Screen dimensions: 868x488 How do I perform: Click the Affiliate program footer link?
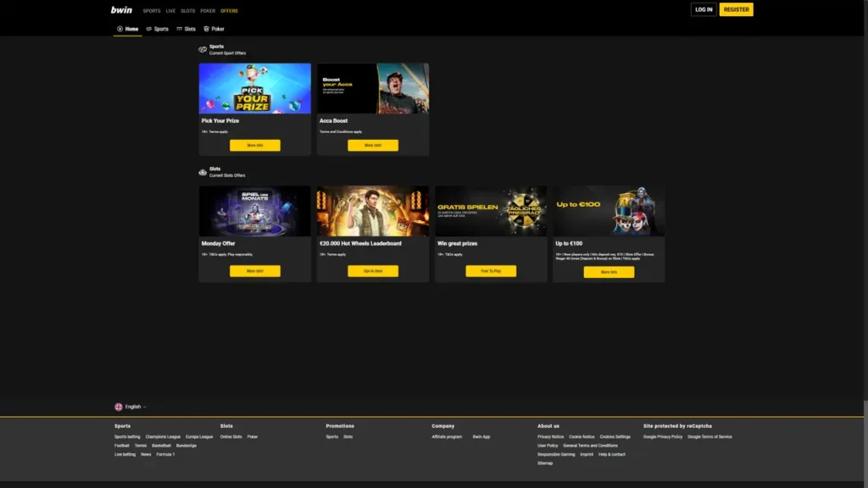(447, 436)
